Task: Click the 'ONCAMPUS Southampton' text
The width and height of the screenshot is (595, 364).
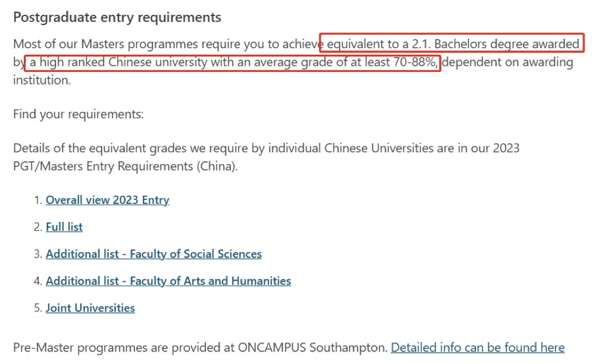Action: (x=312, y=347)
